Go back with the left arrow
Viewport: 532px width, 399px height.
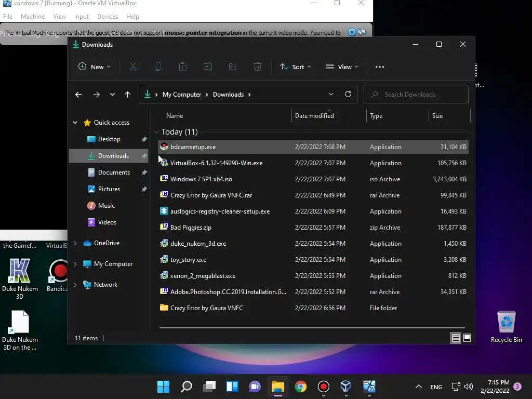point(78,95)
